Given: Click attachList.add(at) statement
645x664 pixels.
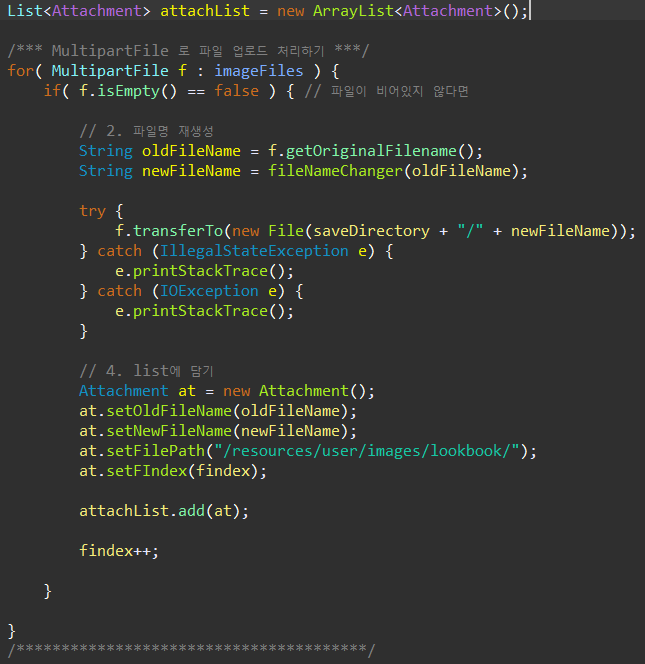Looking at the screenshot, I should (x=164, y=511).
